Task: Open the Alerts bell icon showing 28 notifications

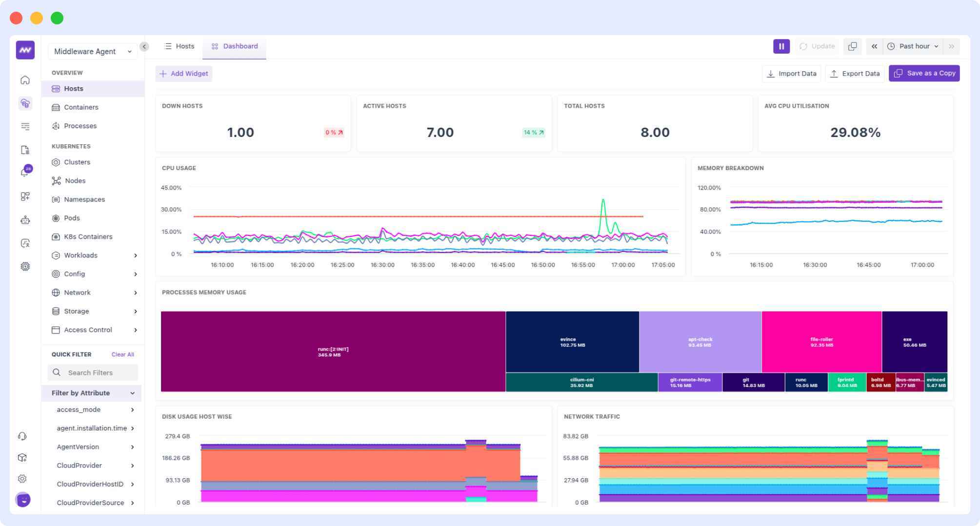Action: pos(25,169)
